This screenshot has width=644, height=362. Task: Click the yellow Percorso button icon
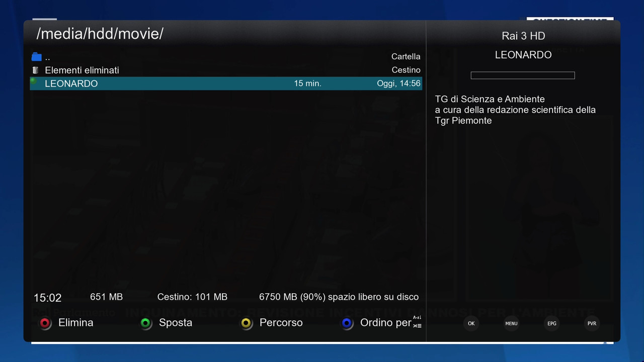tap(247, 323)
